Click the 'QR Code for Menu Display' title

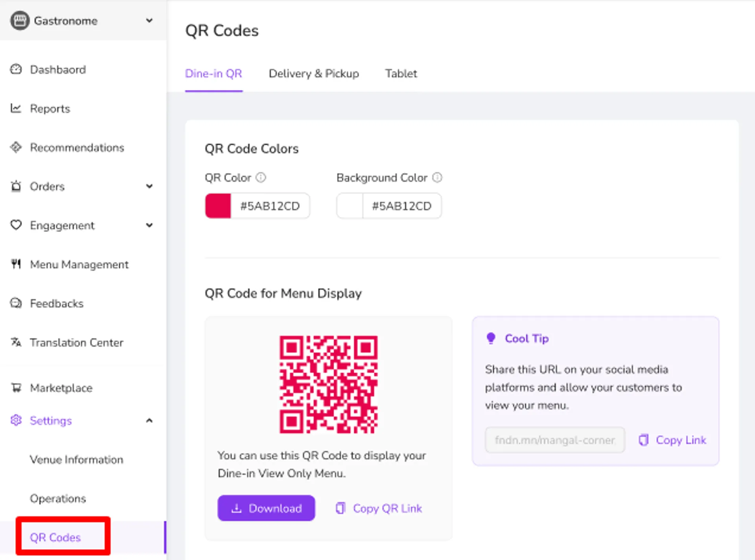[x=283, y=293]
